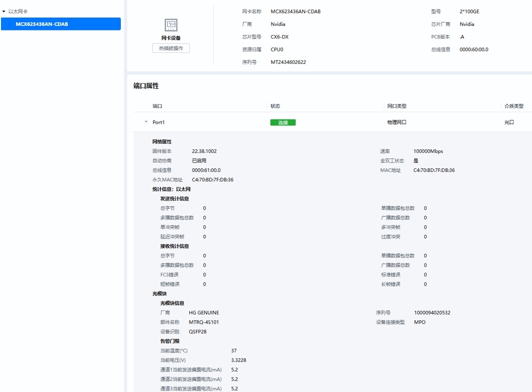
Task: Click the 物理网口 port type cell
Action: coord(397,122)
